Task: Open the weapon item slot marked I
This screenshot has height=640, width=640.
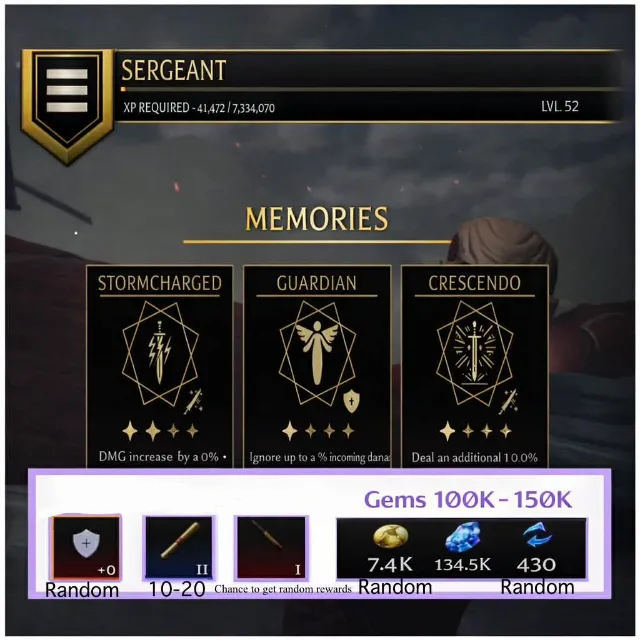Action: pyautogui.click(x=271, y=548)
